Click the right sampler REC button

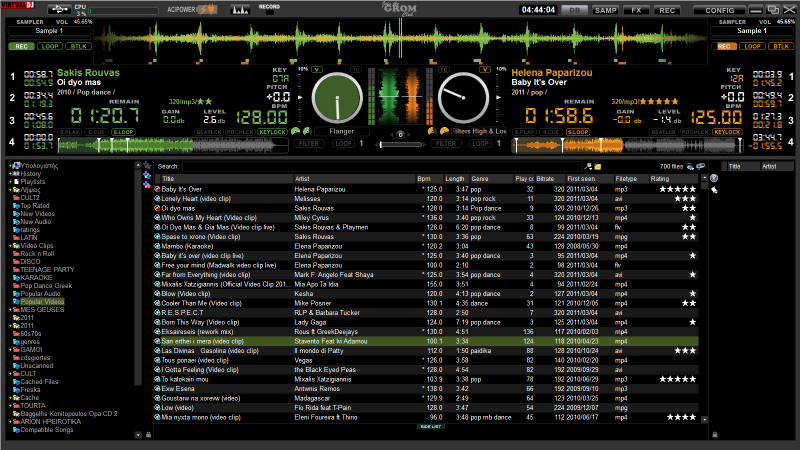724,46
